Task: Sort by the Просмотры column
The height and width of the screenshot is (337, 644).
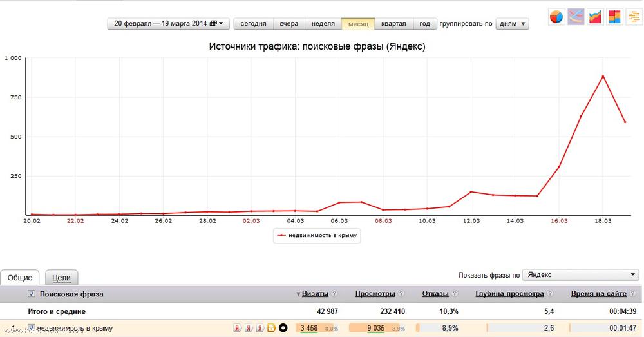Action: tap(375, 293)
